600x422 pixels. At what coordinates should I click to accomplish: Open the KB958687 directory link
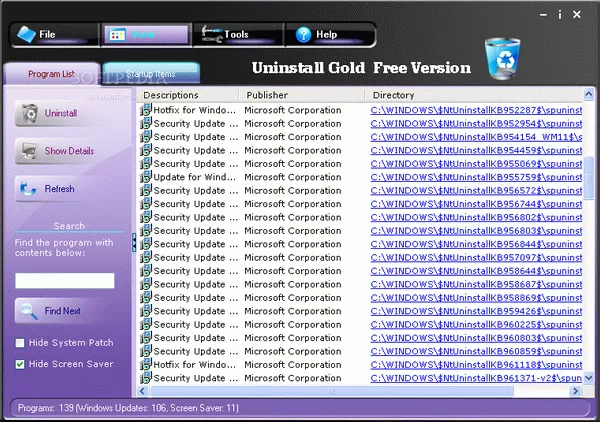[x=476, y=284]
